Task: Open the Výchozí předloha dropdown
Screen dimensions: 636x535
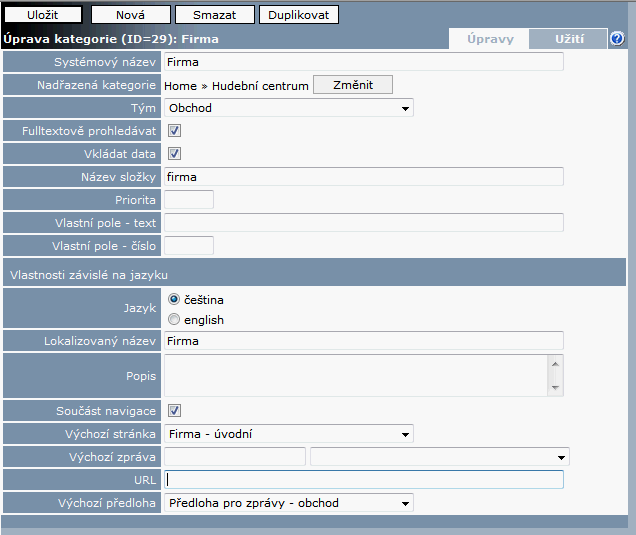Action: [x=288, y=502]
